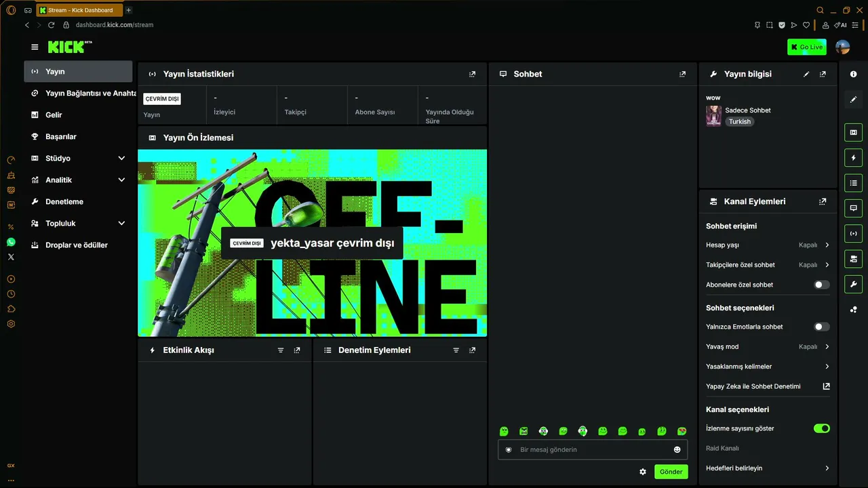Pop out the Yayın İstatistikleri panel
868x488 pixels.
point(472,74)
